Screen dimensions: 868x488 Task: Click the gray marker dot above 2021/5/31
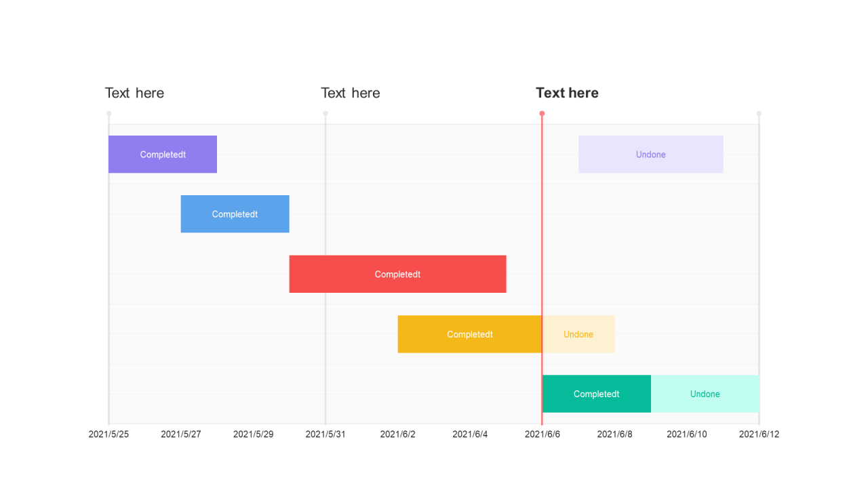(325, 114)
